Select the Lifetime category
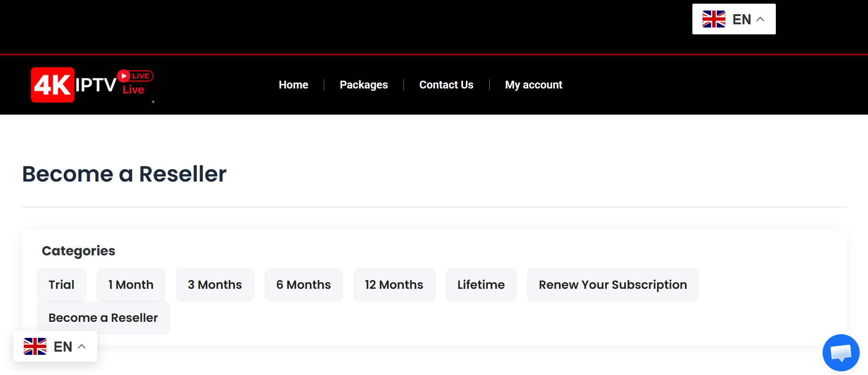The width and height of the screenshot is (868, 375). pyautogui.click(x=481, y=285)
